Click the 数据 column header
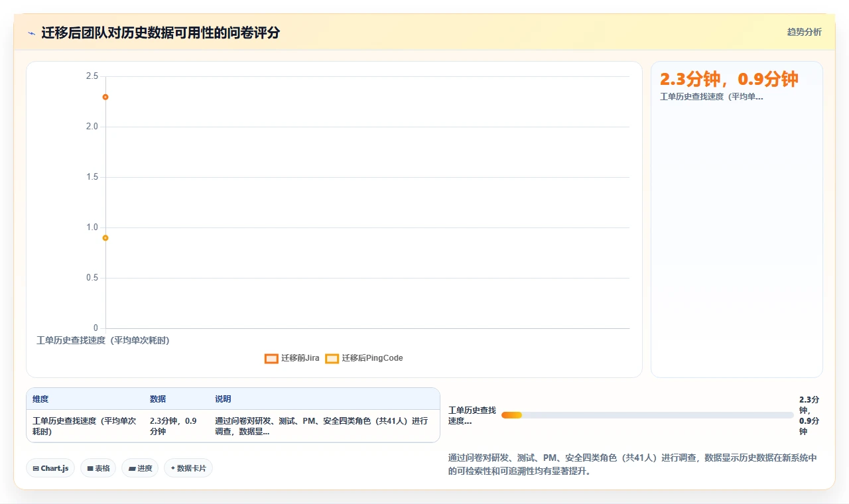 click(158, 399)
